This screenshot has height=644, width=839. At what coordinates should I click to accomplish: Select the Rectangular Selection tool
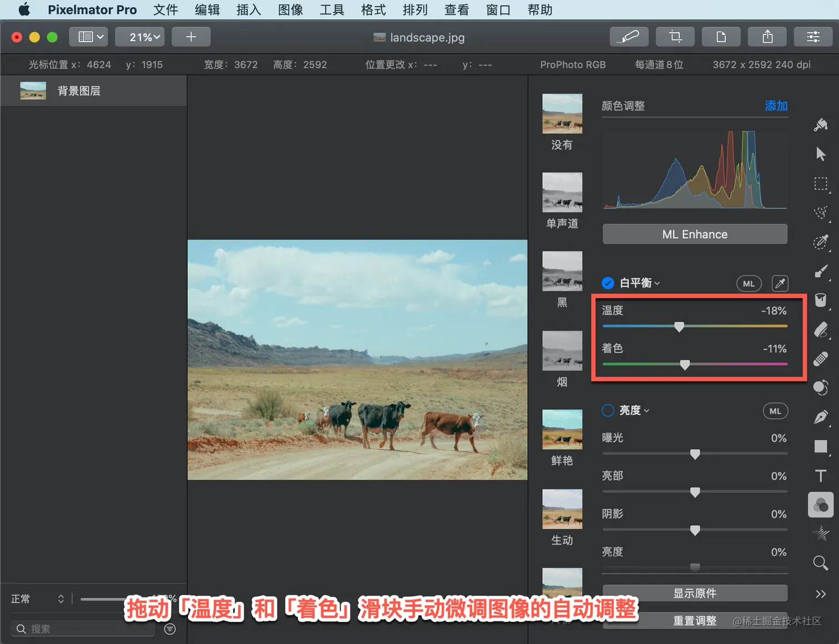tap(821, 184)
